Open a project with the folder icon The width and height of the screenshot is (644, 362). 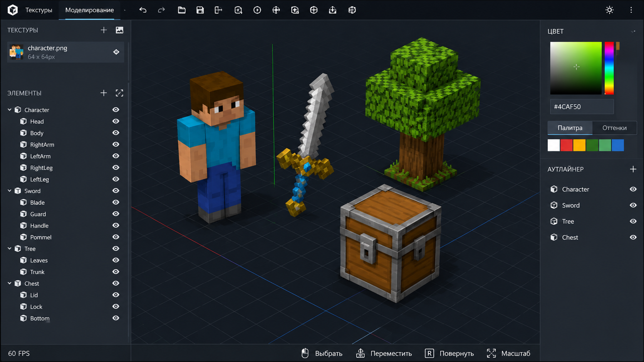(x=181, y=10)
